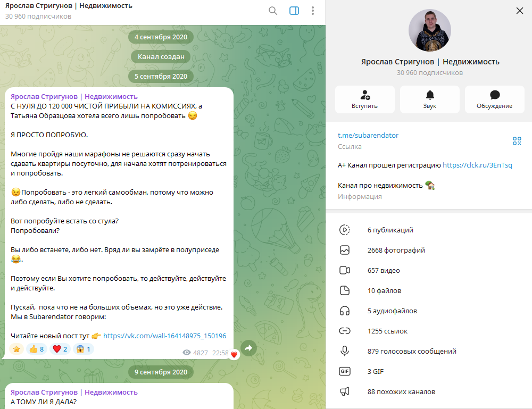Open the clck.ru/3EnTsq registration link
Screen dimensions: 532x409
pyautogui.click(x=477, y=165)
